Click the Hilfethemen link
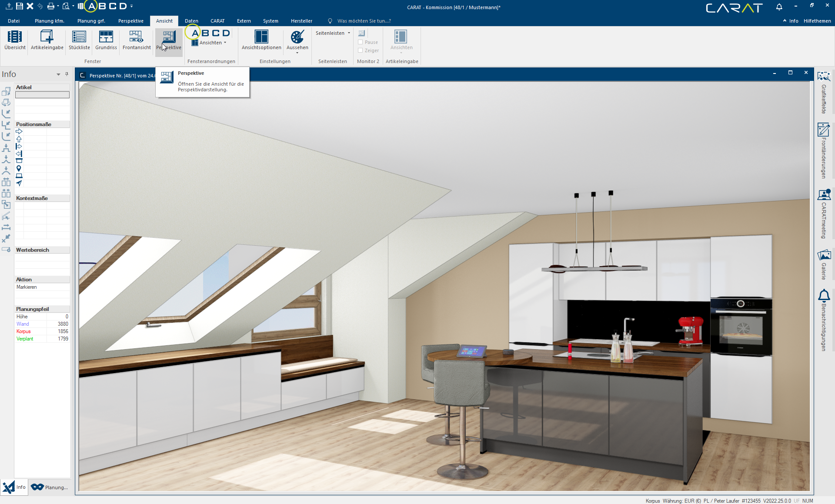This screenshot has width=835, height=504. click(x=817, y=21)
